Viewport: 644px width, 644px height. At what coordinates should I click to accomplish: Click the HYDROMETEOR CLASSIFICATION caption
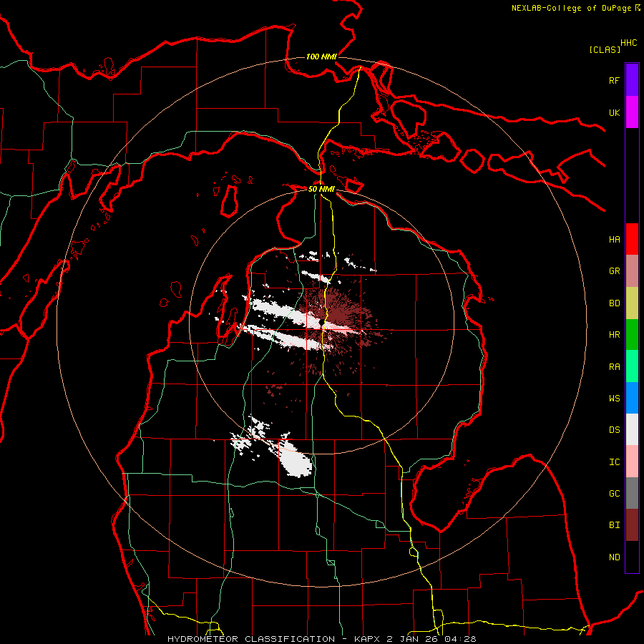pos(251,639)
